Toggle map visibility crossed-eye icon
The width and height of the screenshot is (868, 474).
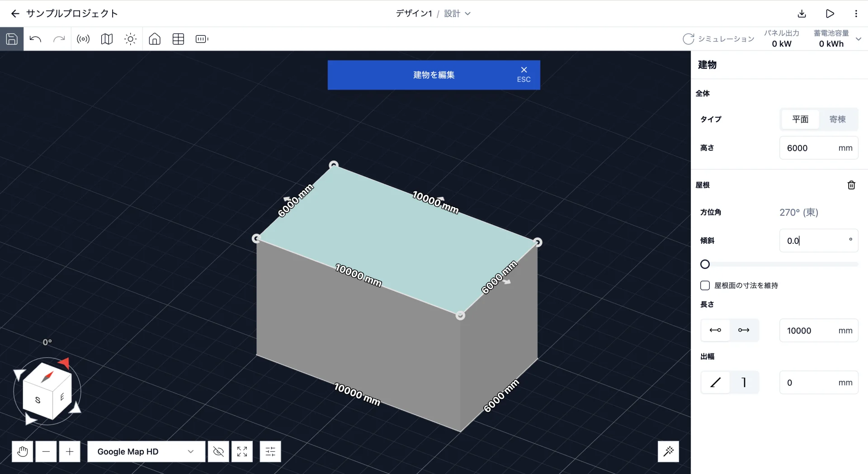tap(218, 451)
